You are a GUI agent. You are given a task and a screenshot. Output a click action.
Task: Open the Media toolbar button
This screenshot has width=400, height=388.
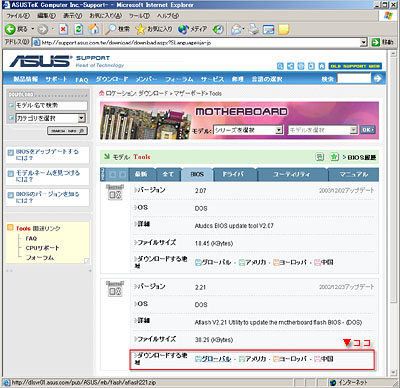click(x=192, y=29)
